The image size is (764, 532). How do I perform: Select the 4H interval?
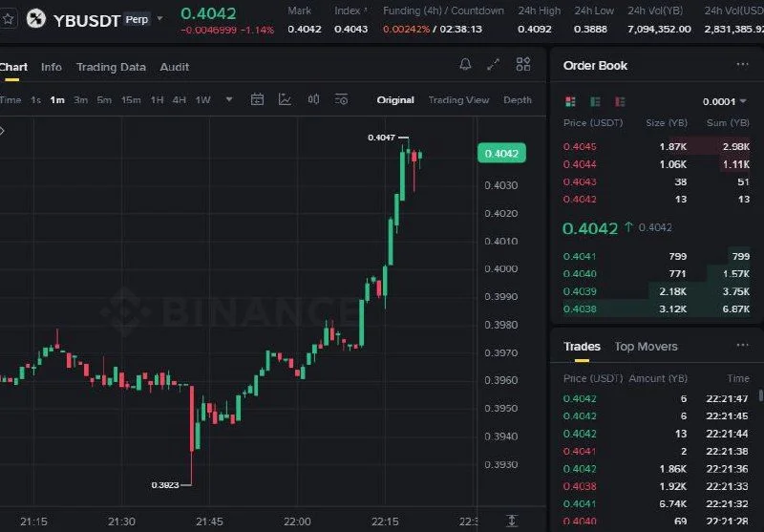click(x=179, y=100)
